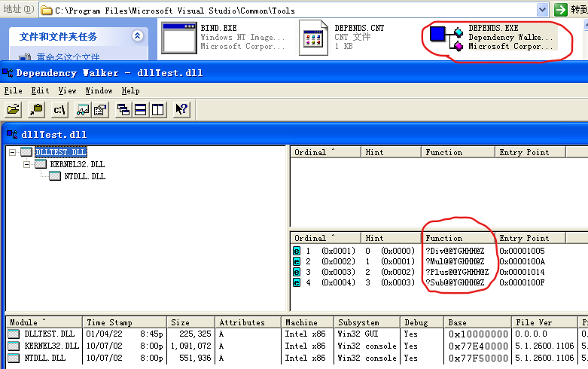Click the KERNEL32.DLL module icon in tree
This screenshot has width=588, height=369.
click(x=41, y=164)
